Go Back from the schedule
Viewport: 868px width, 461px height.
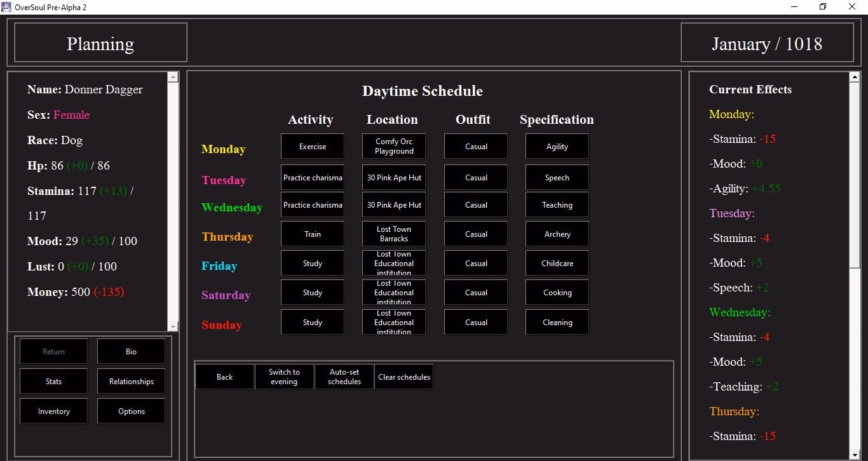(224, 377)
